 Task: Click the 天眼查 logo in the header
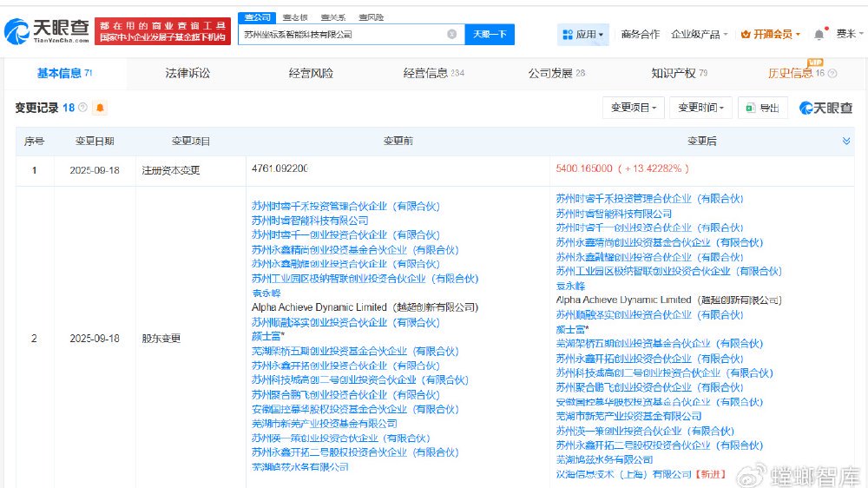point(47,31)
